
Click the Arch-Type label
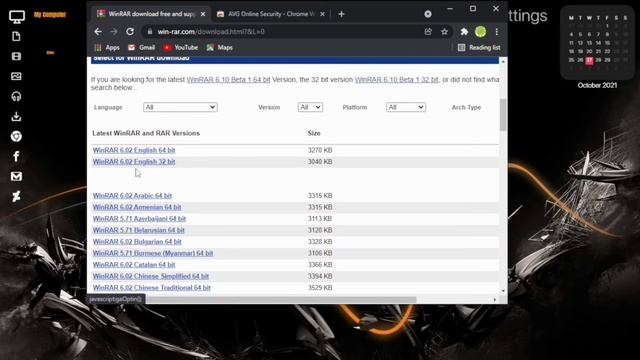[466, 107]
